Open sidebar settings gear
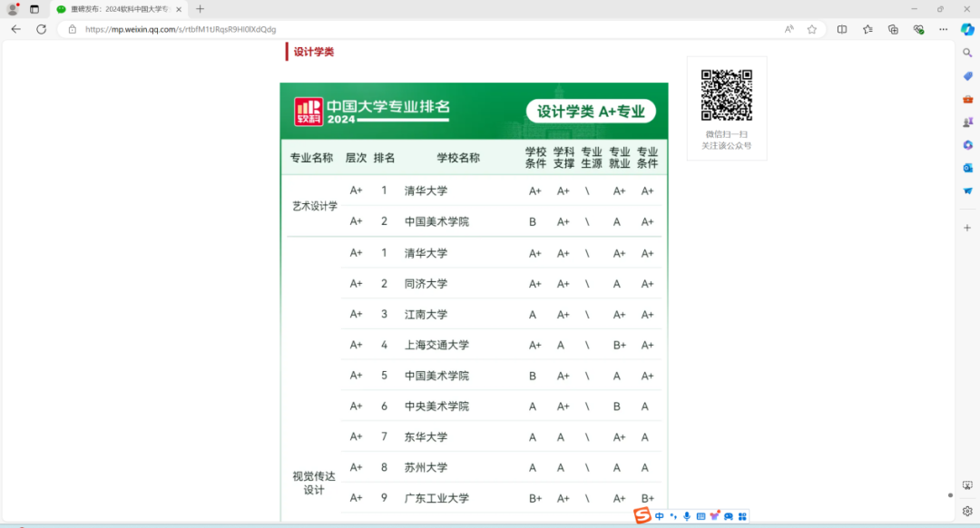Screen dimensions: 980x528 coord(967,511)
